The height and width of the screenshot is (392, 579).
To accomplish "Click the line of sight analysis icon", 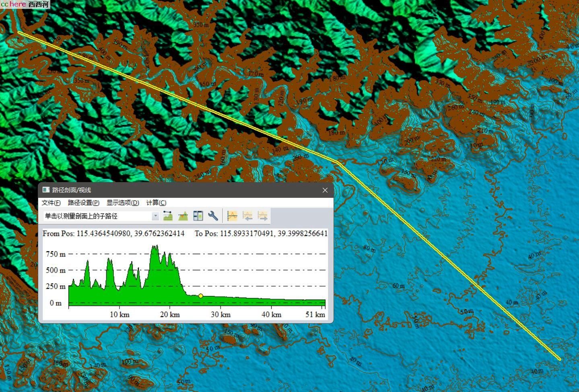I will (x=168, y=216).
